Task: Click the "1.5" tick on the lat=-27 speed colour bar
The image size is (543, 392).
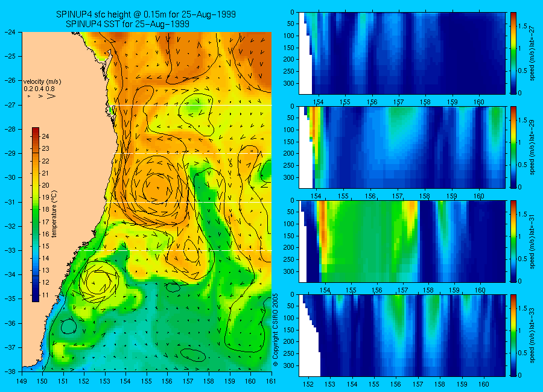Action: tap(522, 27)
